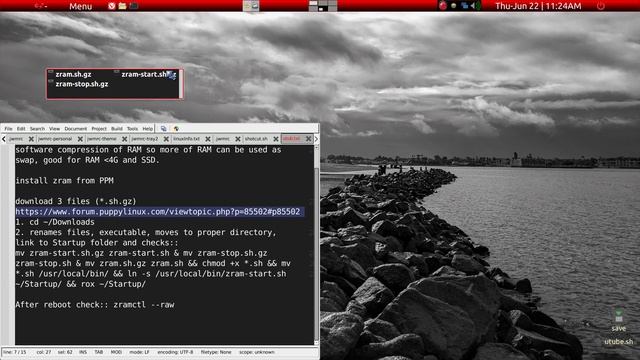Viewport: 640px width, 360px height.
Task: Switch to the shotcut.sh tab
Action: coord(256,139)
